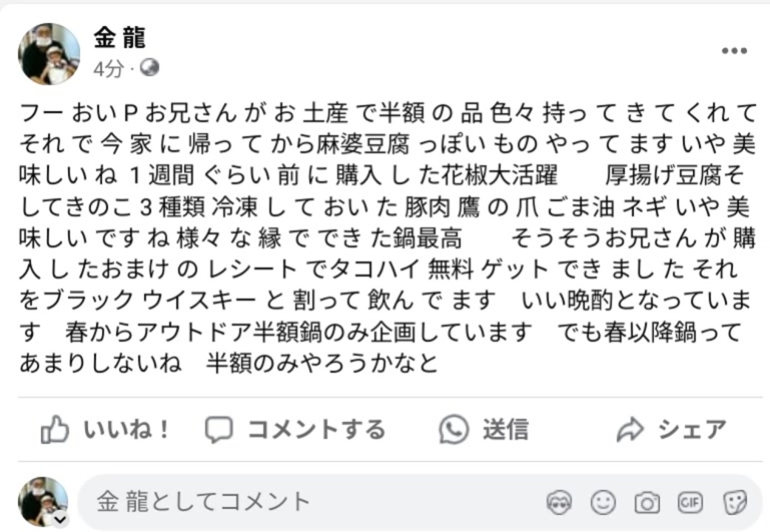Image resolution: width=770 pixels, height=532 pixels.
Task: Click the comment speech bubble icon
Action: [219, 430]
